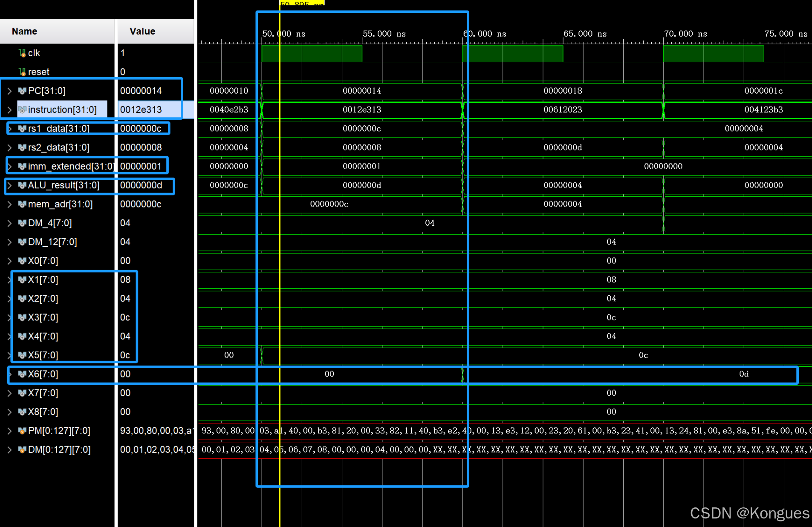Click the 00612023 instruction waveform segment
This screenshot has width=812, height=527.
(563, 109)
